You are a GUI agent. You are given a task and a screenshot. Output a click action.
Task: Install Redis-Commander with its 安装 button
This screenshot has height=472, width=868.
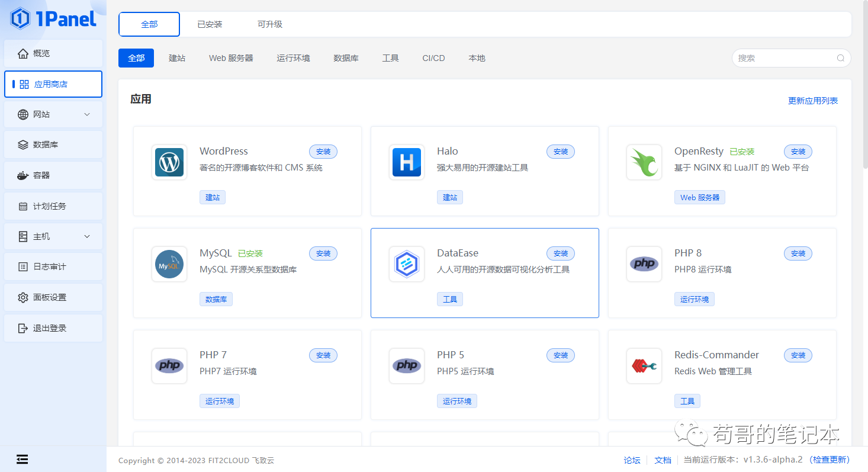point(798,355)
